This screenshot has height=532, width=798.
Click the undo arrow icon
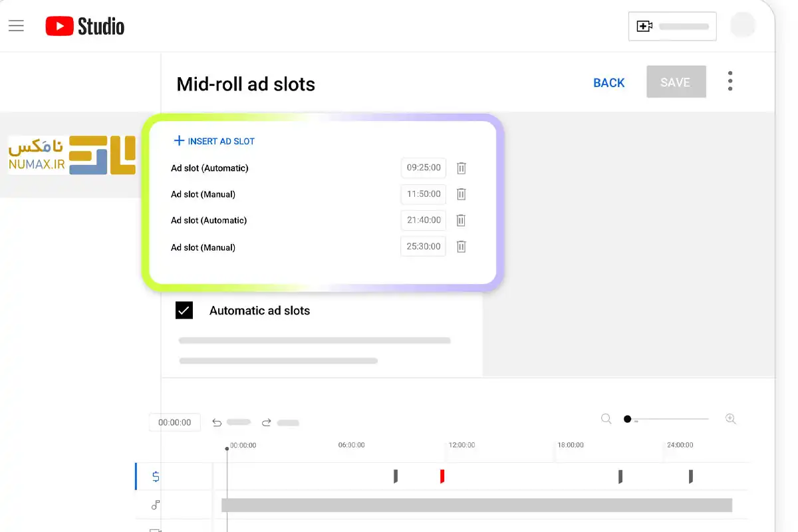click(x=217, y=422)
